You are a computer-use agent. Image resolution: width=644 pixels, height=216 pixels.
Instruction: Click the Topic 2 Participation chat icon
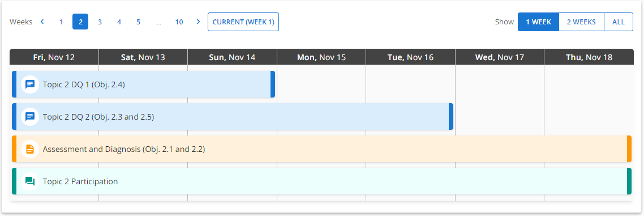pyautogui.click(x=30, y=181)
